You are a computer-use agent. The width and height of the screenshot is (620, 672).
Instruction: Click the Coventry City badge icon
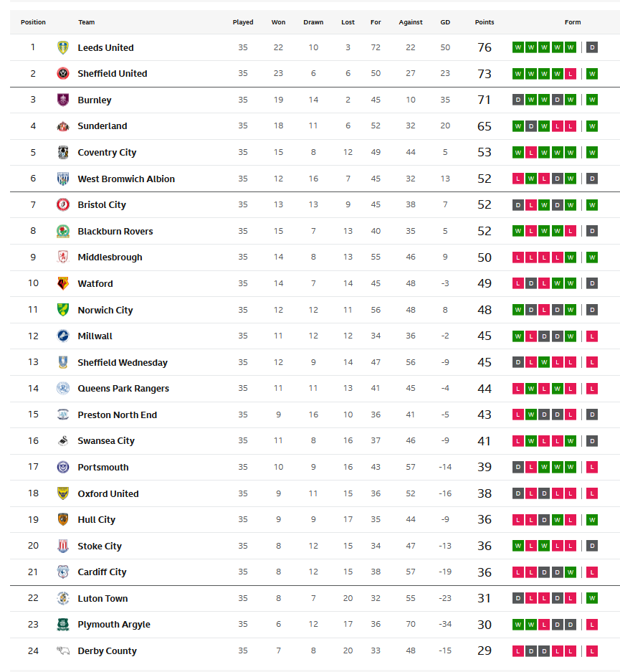pyautogui.click(x=62, y=152)
